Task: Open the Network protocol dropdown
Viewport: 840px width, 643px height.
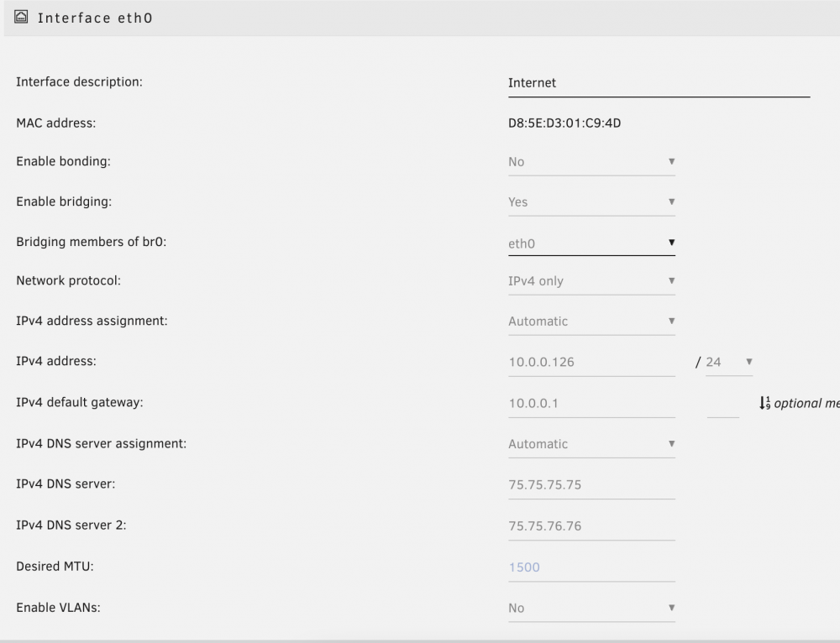Action: point(591,281)
